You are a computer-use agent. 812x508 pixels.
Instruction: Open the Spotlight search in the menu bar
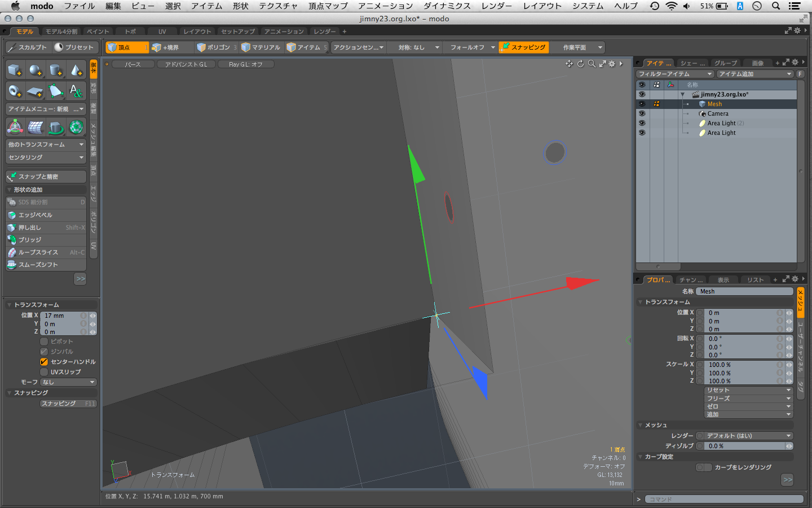(x=776, y=6)
